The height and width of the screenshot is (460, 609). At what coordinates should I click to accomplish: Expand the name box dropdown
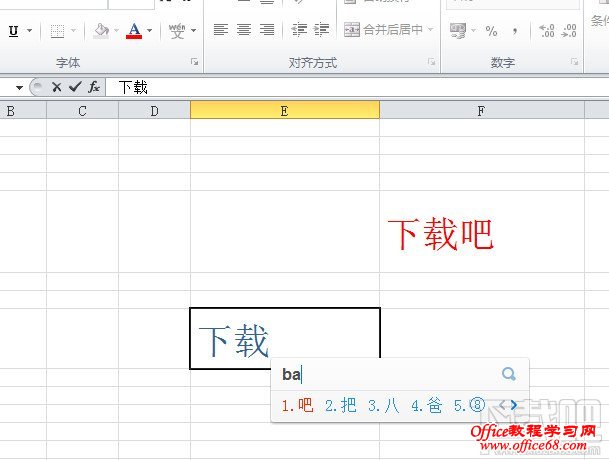19,87
